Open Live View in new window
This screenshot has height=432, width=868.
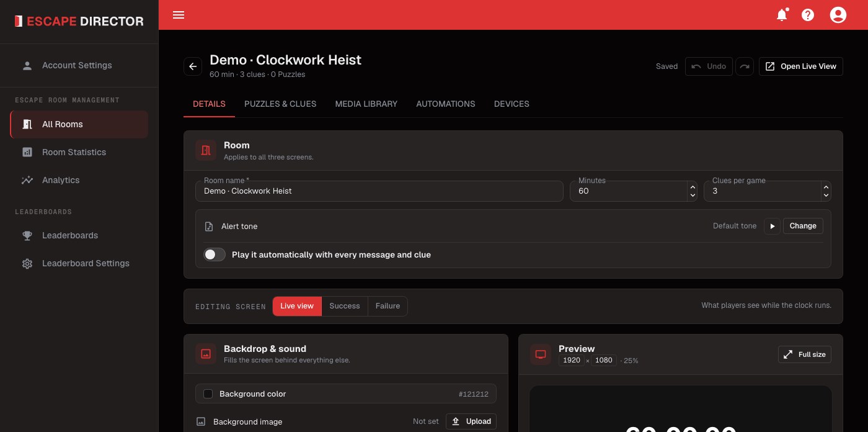(800, 66)
